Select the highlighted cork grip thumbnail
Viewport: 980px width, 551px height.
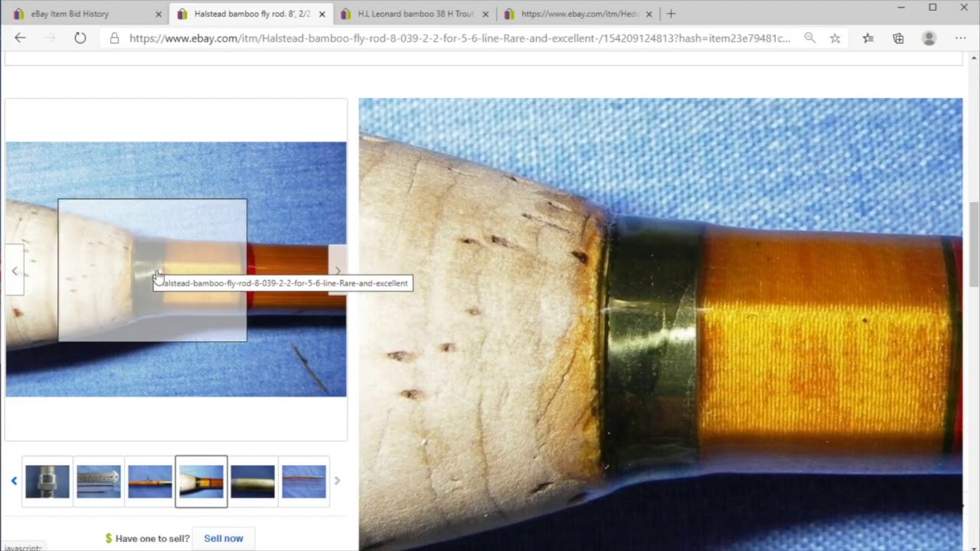click(x=201, y=481)
